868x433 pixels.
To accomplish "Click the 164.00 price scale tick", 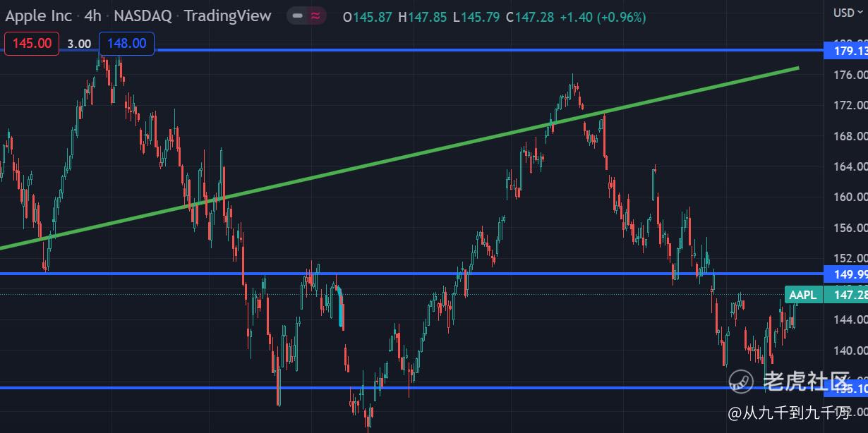I will 850,166.
